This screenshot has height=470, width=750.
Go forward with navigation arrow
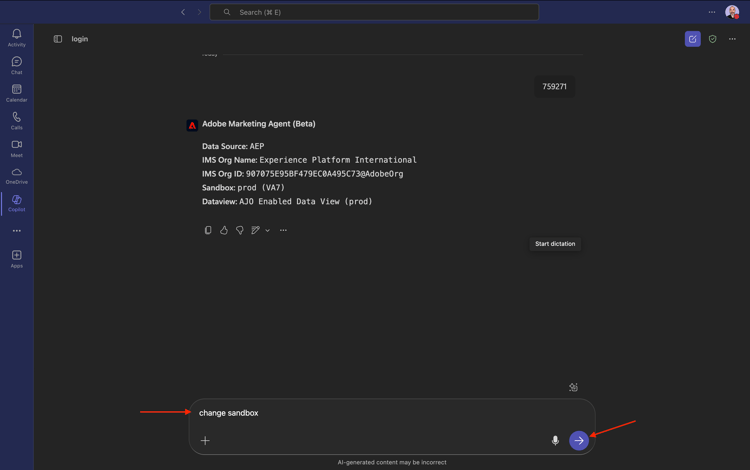click(199, 12)
